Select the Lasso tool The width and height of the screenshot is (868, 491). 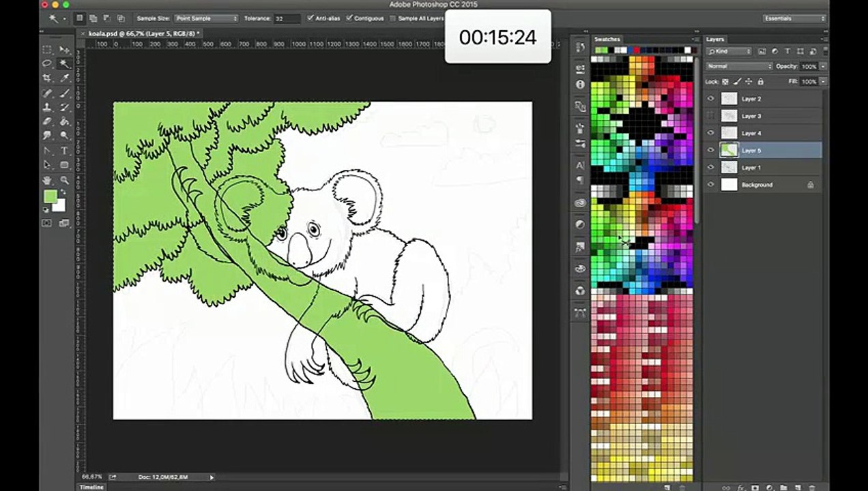pyautogui.click(x=47, y=63)
